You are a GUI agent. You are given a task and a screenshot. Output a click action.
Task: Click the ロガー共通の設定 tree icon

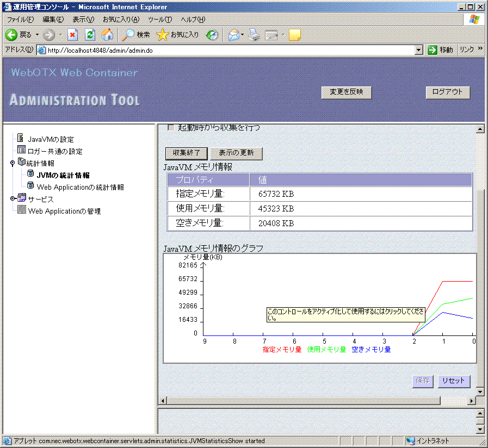(21, 150)
